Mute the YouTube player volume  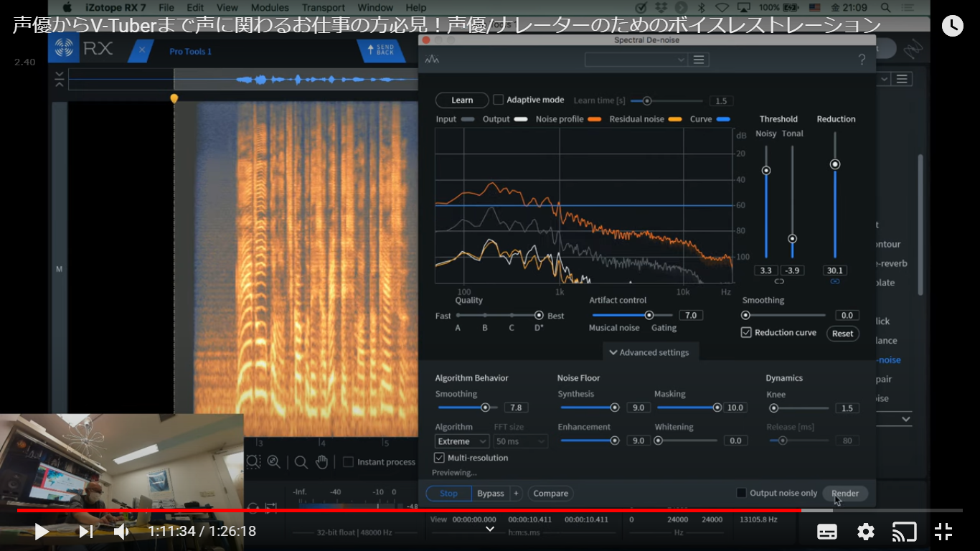point(122,532)
